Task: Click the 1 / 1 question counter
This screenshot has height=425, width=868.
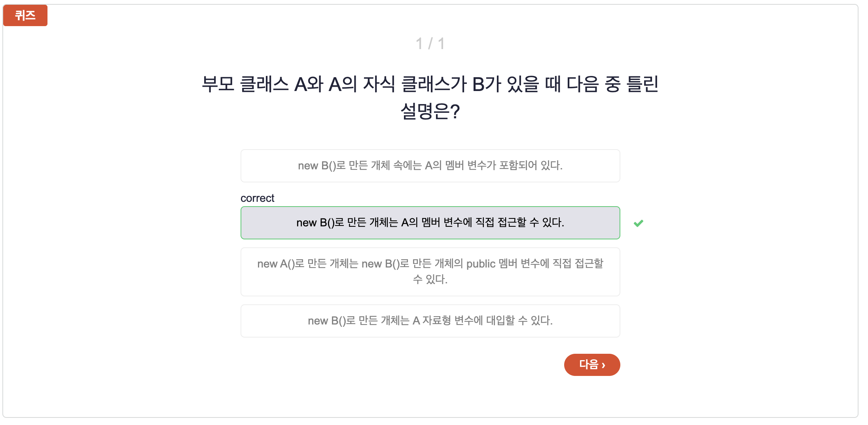Action: click(430, 44)
